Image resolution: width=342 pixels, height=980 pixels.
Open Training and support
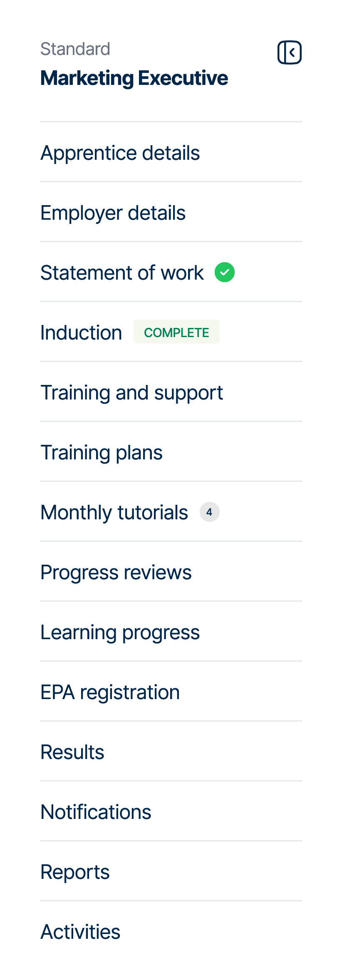coord(131,392)
